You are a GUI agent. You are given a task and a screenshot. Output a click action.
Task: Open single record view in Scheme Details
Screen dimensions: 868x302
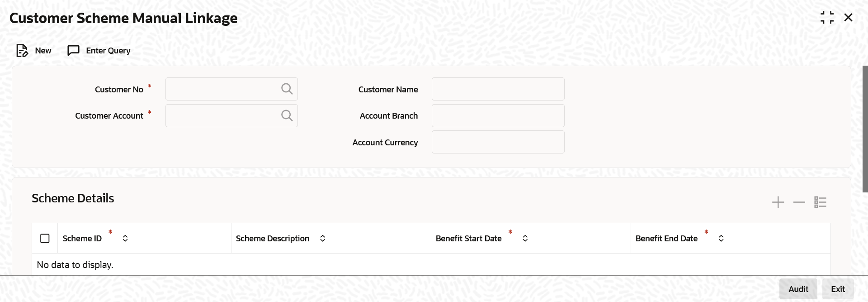[820, 202]
